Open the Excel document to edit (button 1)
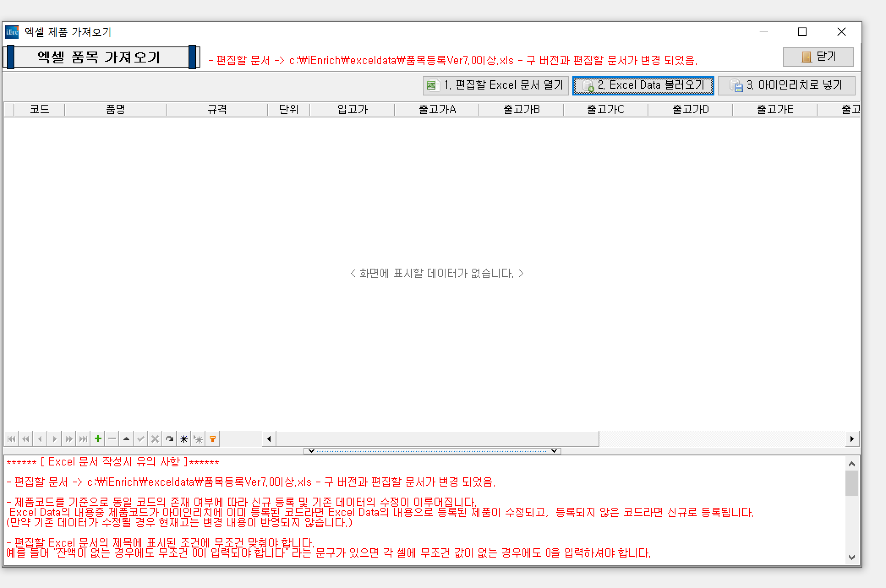The image size is (886, 588). (495, 85)
